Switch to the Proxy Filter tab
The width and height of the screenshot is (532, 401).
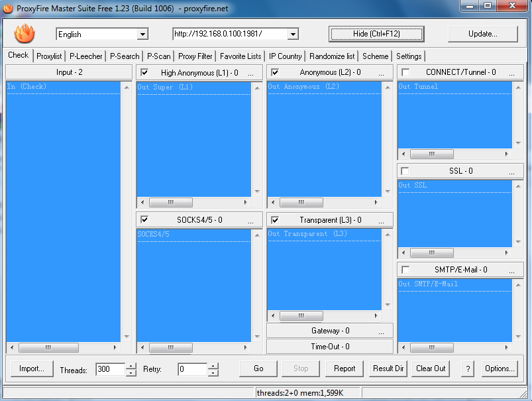195,56
